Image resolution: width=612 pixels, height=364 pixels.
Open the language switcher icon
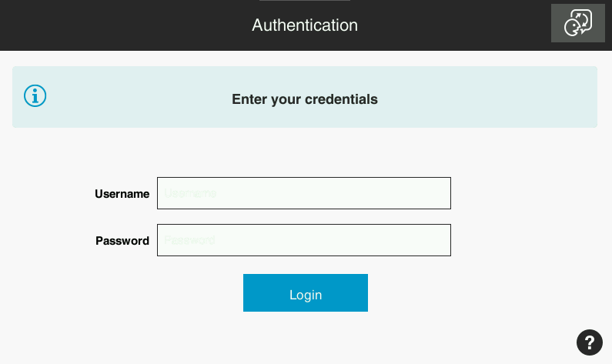click(x=577, y=23)
